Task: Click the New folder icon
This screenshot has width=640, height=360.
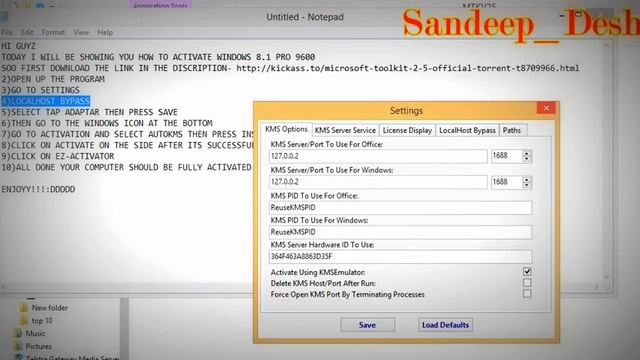Action: pyautogui.click(x=24, y=307)
